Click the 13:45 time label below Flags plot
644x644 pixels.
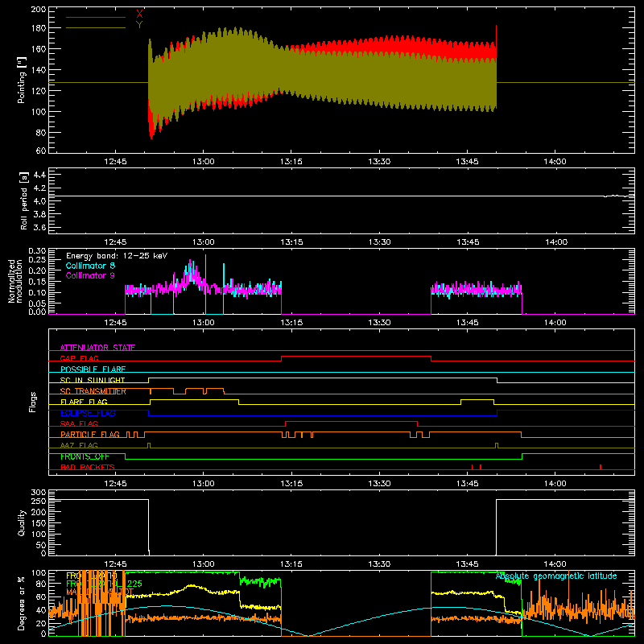(x=467, y=484)
